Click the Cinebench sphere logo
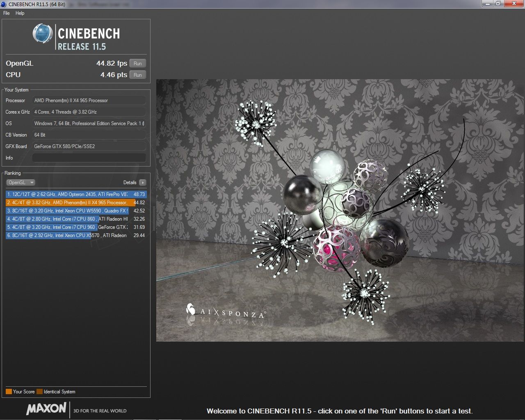This screenshot has width=525, height=420. click(x=43, y=34)
